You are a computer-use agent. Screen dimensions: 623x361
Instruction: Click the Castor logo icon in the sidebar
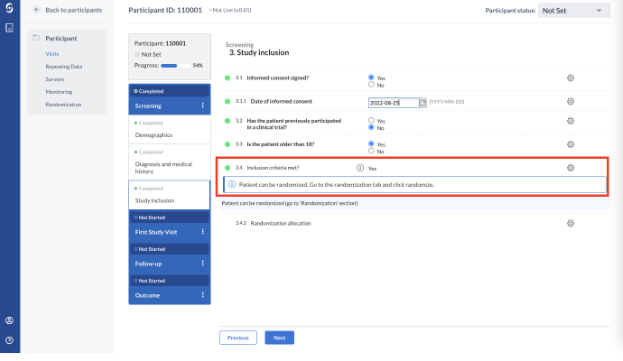coord(10,8)
